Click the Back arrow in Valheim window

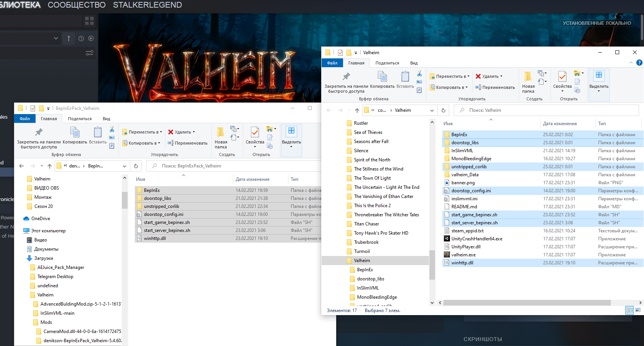329,110
